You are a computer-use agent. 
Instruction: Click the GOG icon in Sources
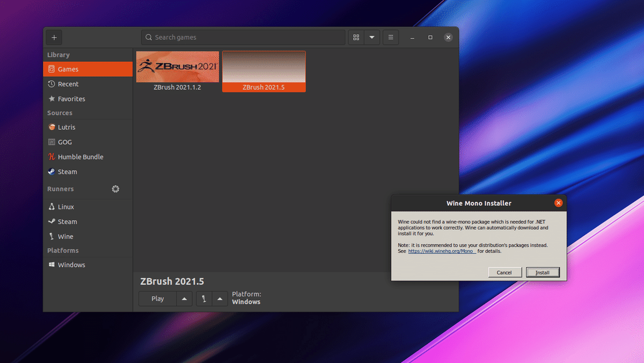[x=52, y=142]
